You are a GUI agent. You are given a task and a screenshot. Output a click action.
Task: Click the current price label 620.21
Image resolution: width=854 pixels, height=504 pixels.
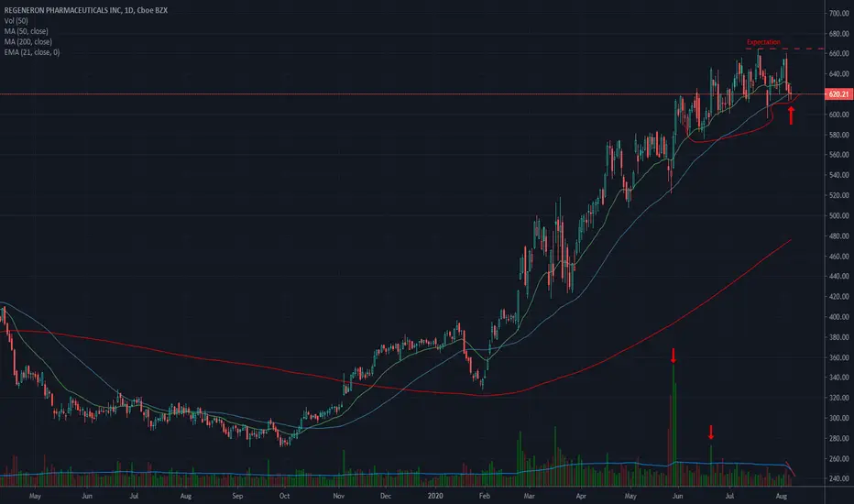[838, 94]
